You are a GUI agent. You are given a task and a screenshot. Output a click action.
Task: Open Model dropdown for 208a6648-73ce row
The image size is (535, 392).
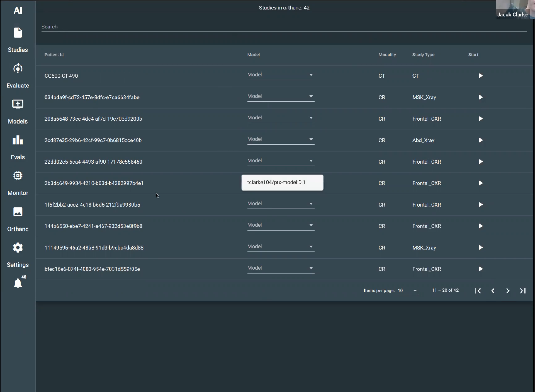[x=281, y=118]
